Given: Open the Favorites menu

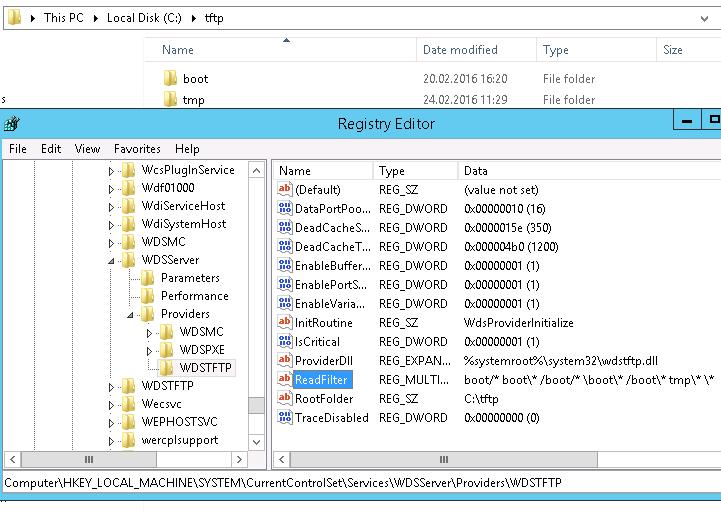Looking at the screenshot, I should [137, 149].
